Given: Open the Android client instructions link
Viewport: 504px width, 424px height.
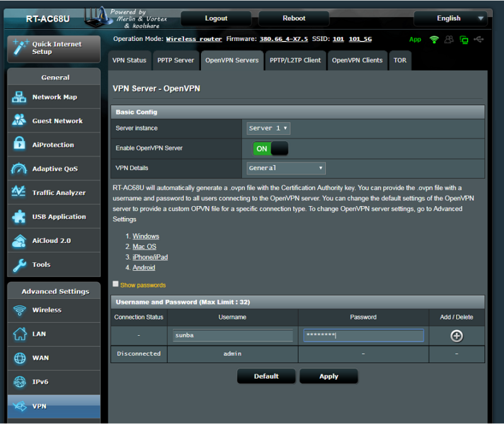Looking at the screenshot, I should pos(144,267).
